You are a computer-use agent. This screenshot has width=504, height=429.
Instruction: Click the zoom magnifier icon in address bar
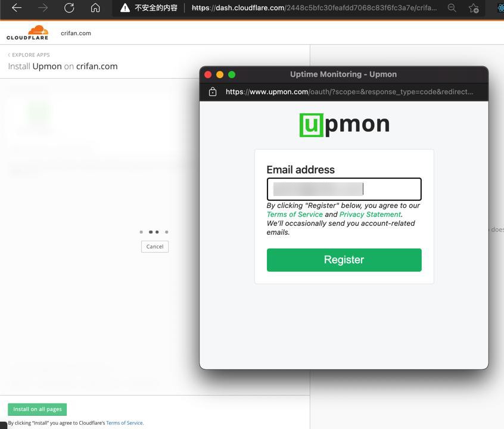452,8
